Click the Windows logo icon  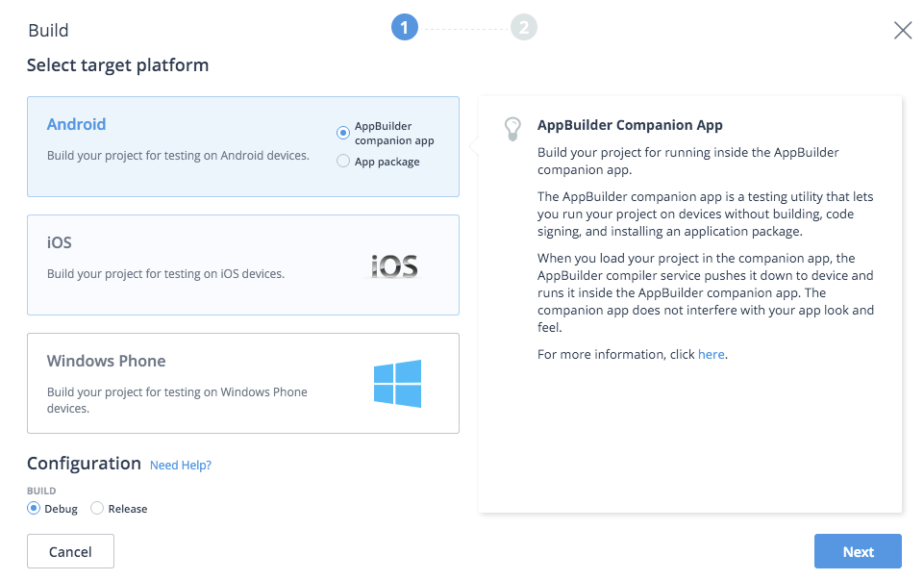tap(397, 383)
